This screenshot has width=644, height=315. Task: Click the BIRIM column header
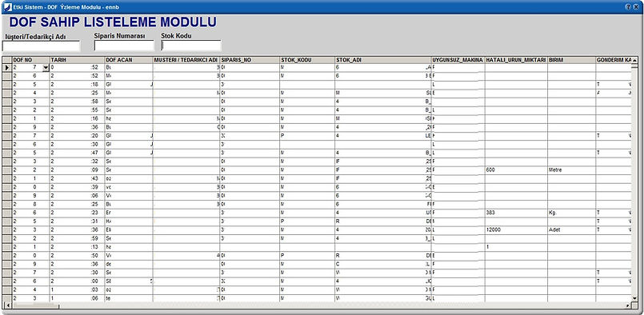click(571, 60)
